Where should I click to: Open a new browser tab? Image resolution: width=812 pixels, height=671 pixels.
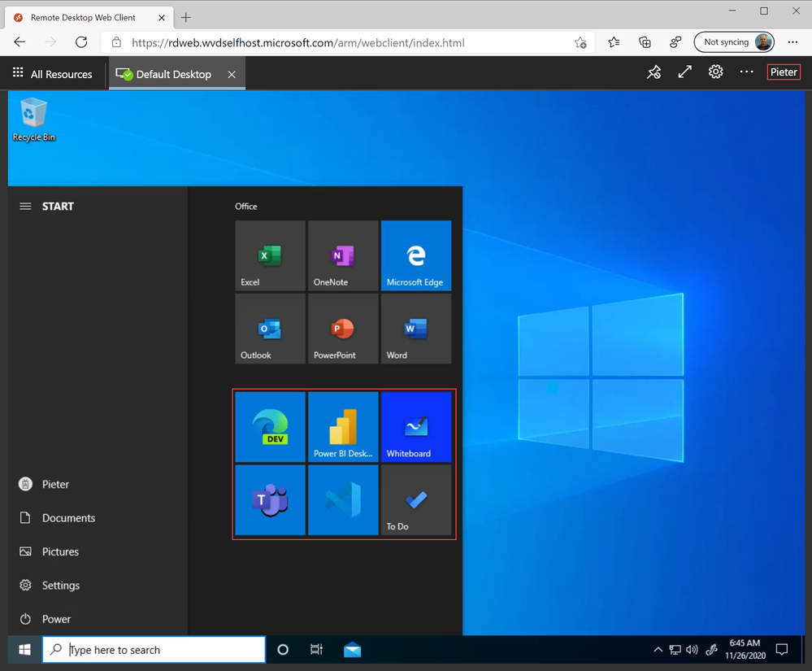pos(186,18)
